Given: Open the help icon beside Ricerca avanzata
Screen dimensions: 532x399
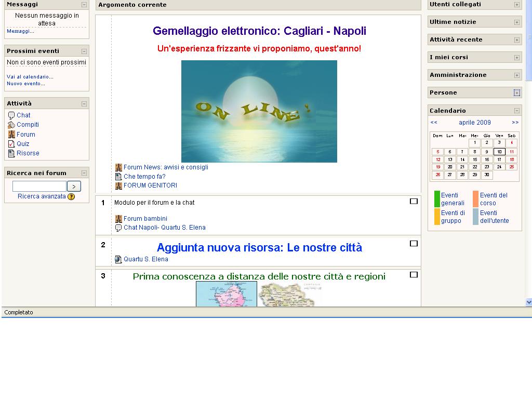Looking at the screenshot, I should click(x=71, y=196).
